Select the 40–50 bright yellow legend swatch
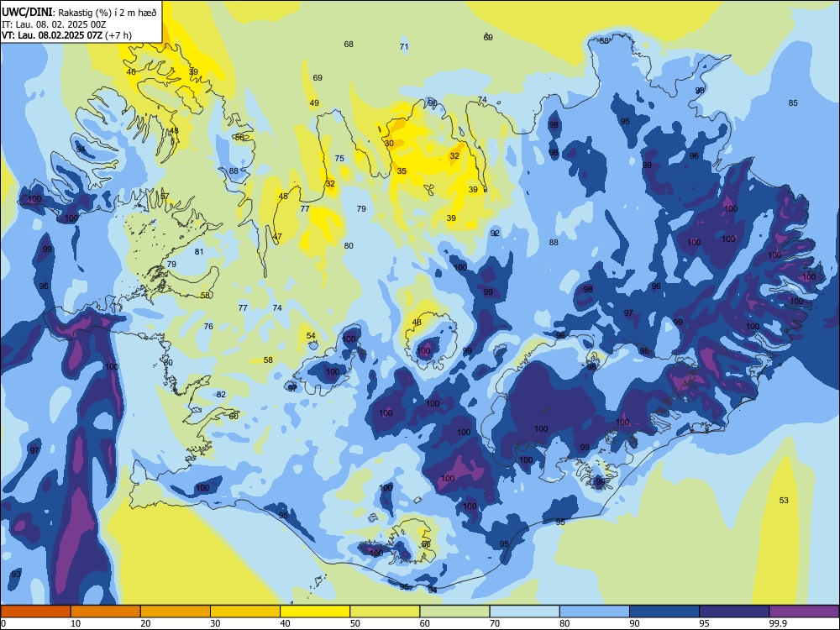 click(315, 612)
